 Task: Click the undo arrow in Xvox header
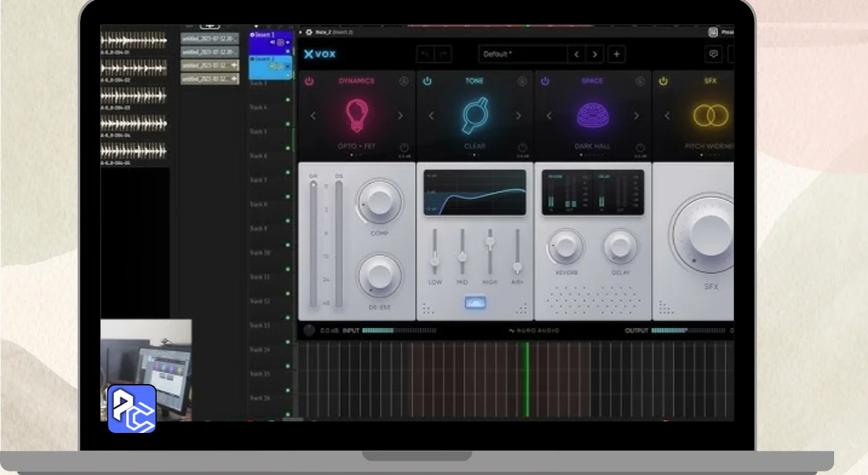(x=425, y=54)
